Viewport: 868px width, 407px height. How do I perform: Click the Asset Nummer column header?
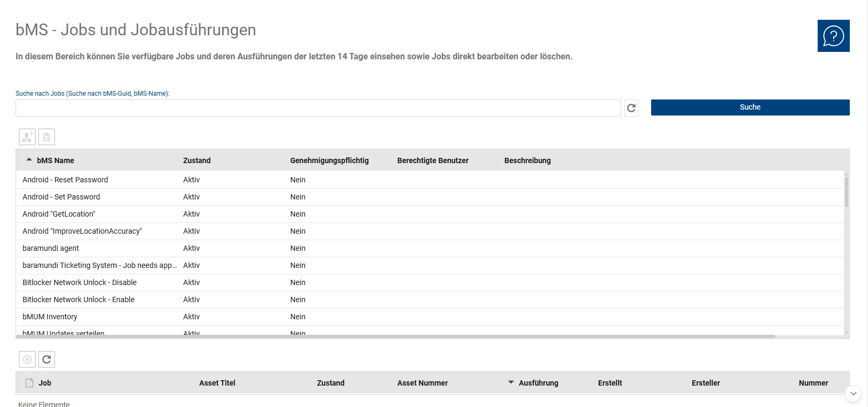(422, 383)
